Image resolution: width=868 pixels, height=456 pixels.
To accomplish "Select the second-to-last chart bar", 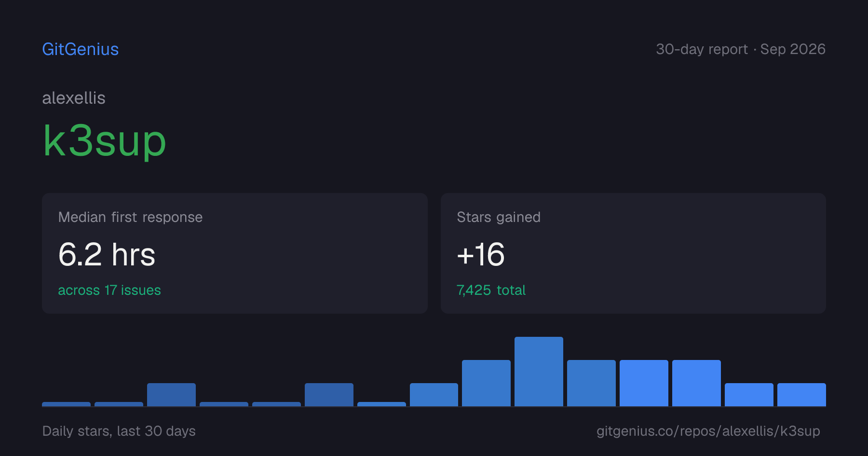I will tap(749, 395).
